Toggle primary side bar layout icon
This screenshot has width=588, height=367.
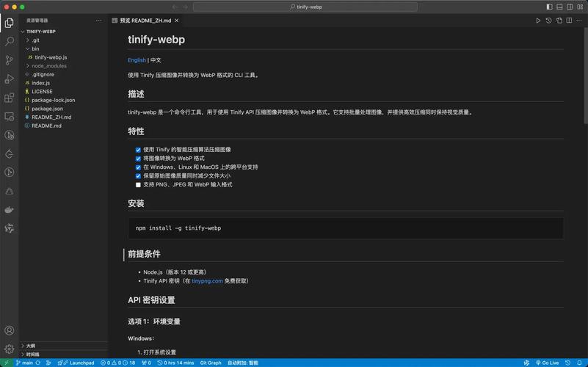pos(549,7)
